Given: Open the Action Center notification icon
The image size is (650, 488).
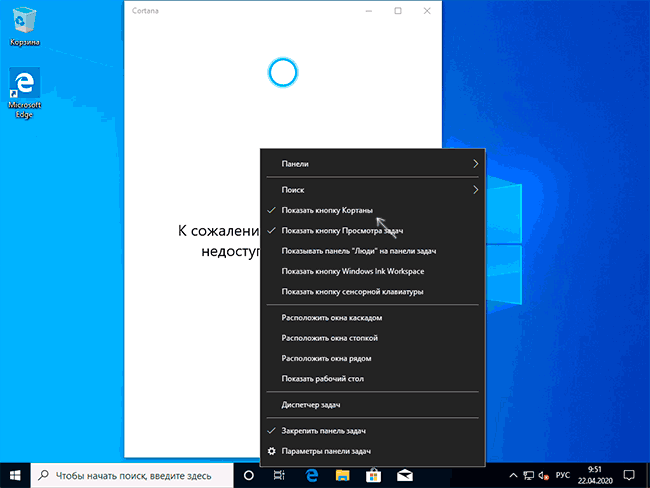Looking at the screenshot, I should point(629,475).
